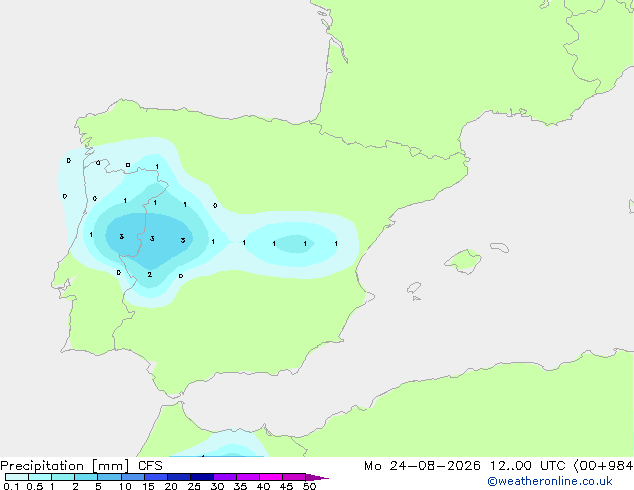Select the 0.5–1 mm legend swatch
This screenshot has height=490, width=634.
pyautogui.click(x=40, y=477)
